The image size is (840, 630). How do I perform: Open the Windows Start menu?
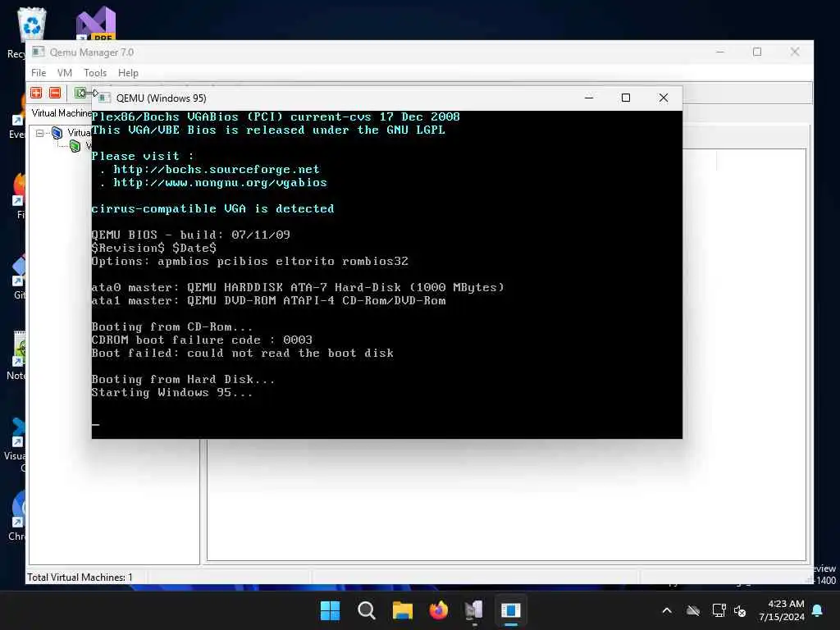click(330, 610)
